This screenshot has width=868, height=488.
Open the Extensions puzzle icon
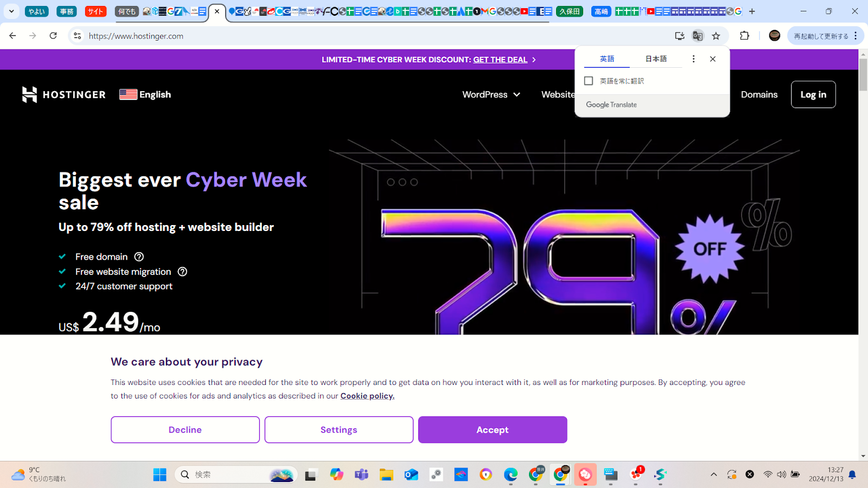[744, 36]
